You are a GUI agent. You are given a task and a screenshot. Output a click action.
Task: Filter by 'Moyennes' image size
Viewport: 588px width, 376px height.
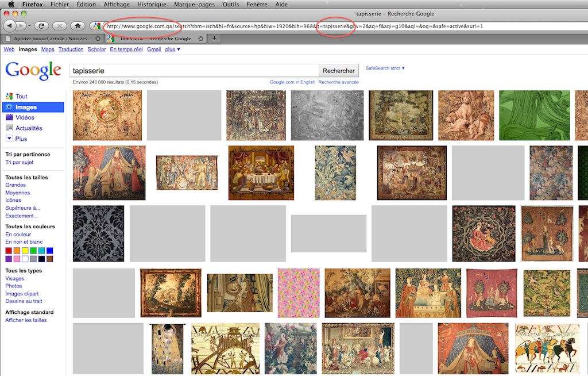(x=18, y=193)
